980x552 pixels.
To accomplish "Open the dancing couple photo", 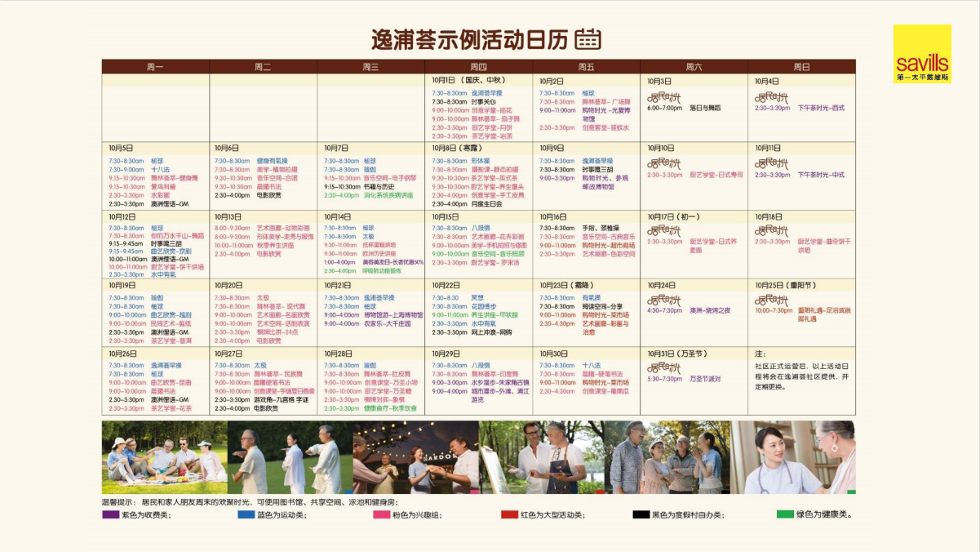I will [x=415, y=457].
